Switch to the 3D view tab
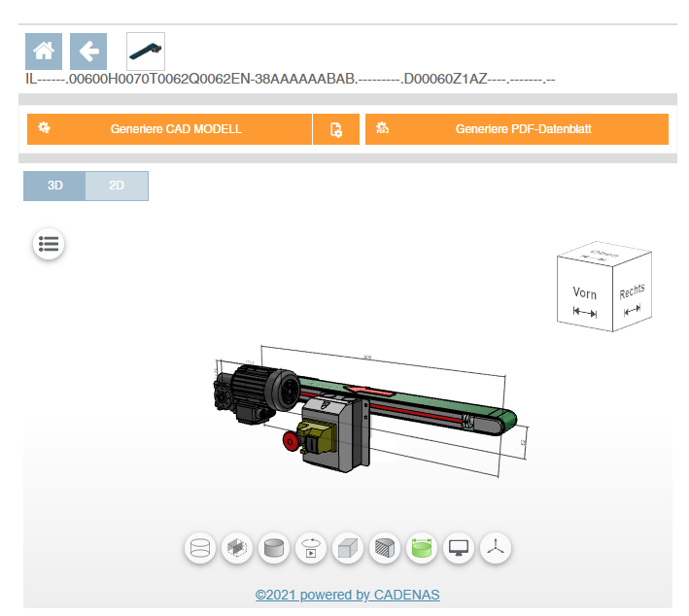This screenshot has width=689, height=616. (54, 186)
